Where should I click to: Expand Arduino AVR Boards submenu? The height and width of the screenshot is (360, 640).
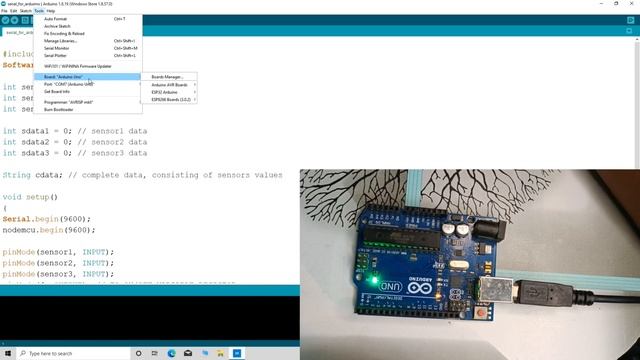(169, 85)
